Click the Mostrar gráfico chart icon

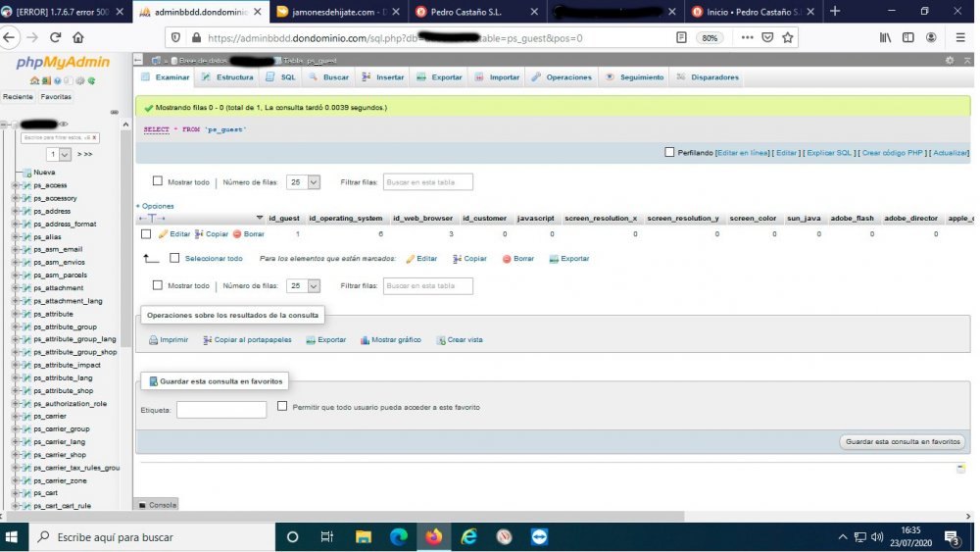click(x=365, y=340)
